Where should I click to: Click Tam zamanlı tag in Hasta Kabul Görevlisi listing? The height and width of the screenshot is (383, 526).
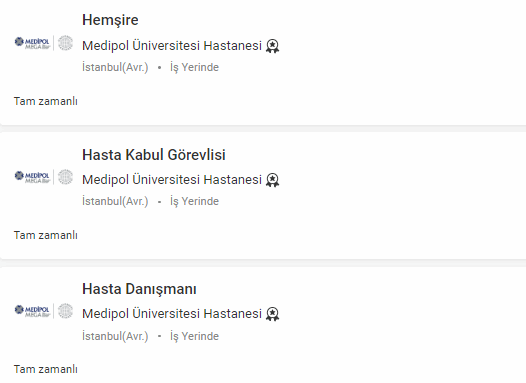46,235
